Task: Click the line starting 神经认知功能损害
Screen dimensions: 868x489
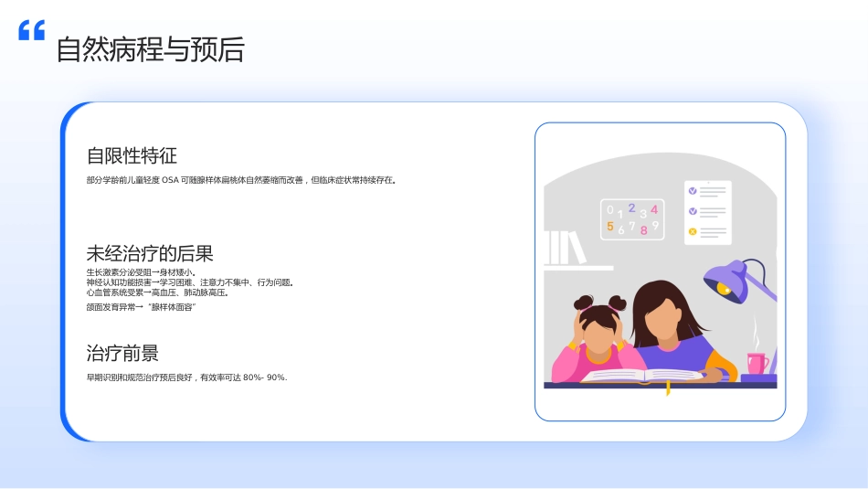Action: click(x=190, y=282)
